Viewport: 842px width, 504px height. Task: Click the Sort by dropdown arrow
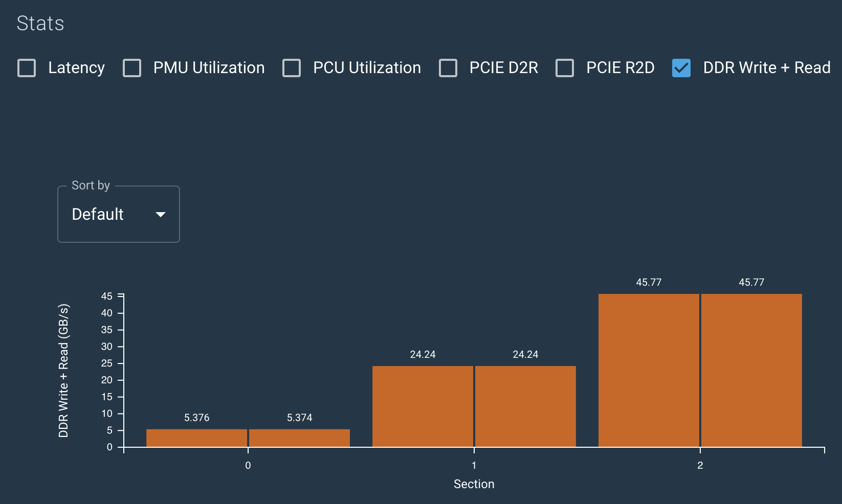click(x=161, y=215)
